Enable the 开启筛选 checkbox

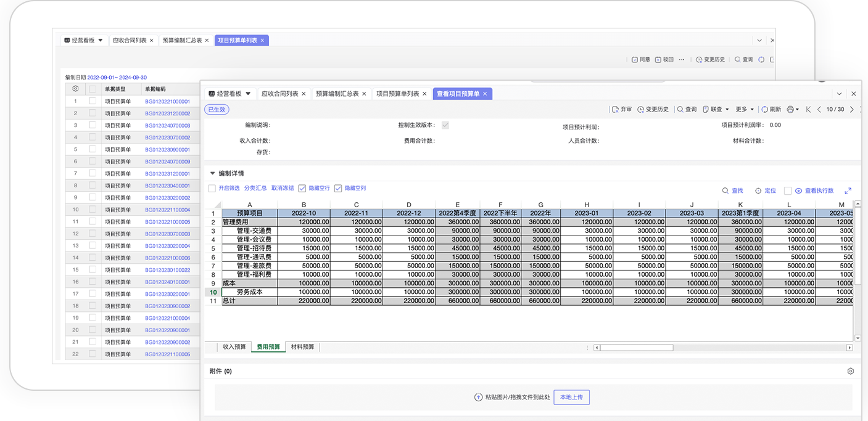[x=212, y=189]
